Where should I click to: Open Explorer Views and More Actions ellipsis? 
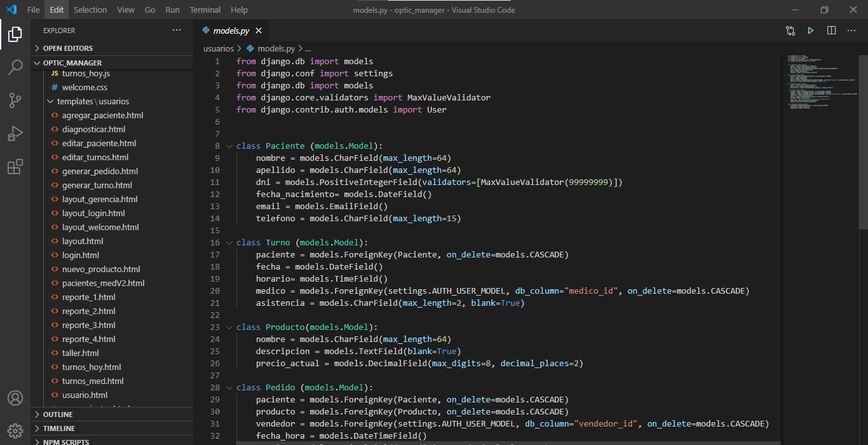(x=177, y=31)
